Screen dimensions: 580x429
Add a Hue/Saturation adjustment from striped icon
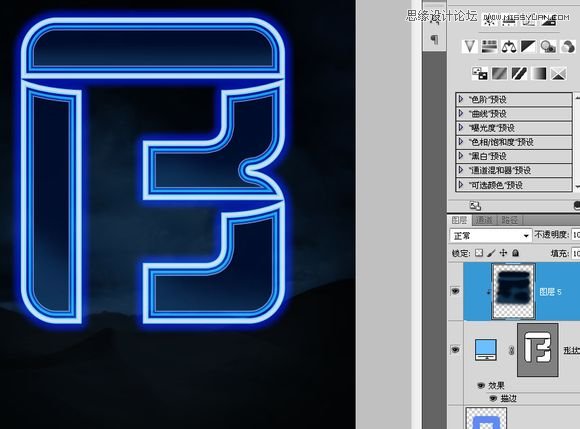[x=489, y=47]
